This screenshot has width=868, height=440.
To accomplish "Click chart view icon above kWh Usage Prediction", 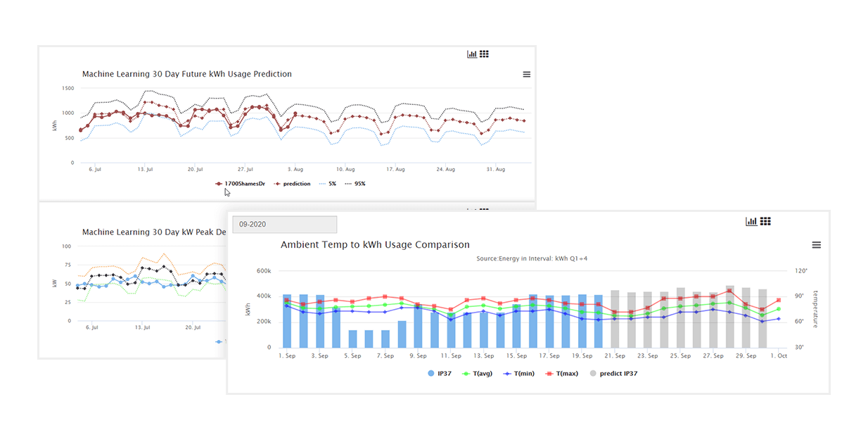I will click(472, 54).
